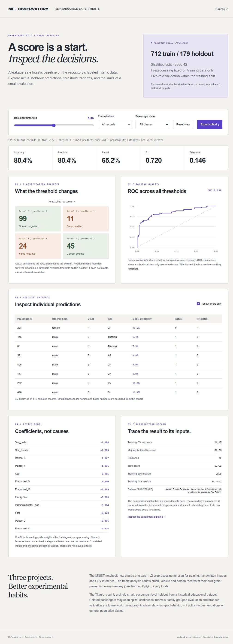Open the Passenger class dropdown

[152, 125]
